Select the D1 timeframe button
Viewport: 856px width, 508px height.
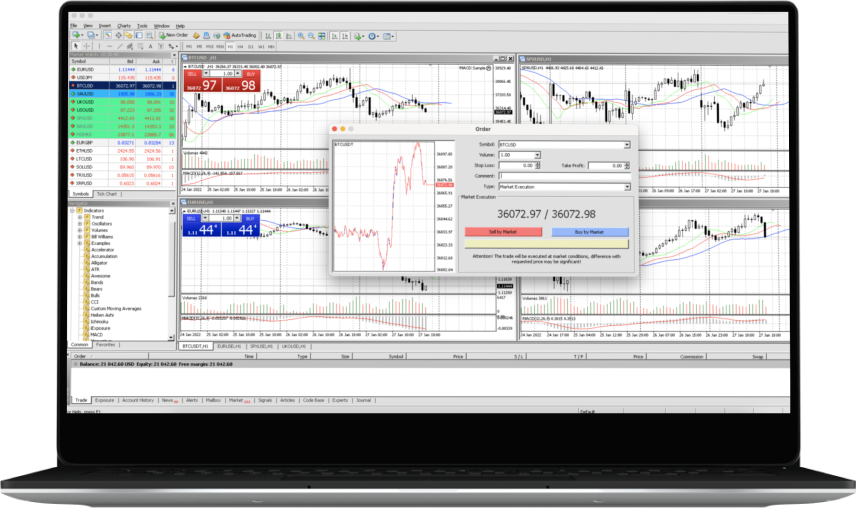pos(253,46)
